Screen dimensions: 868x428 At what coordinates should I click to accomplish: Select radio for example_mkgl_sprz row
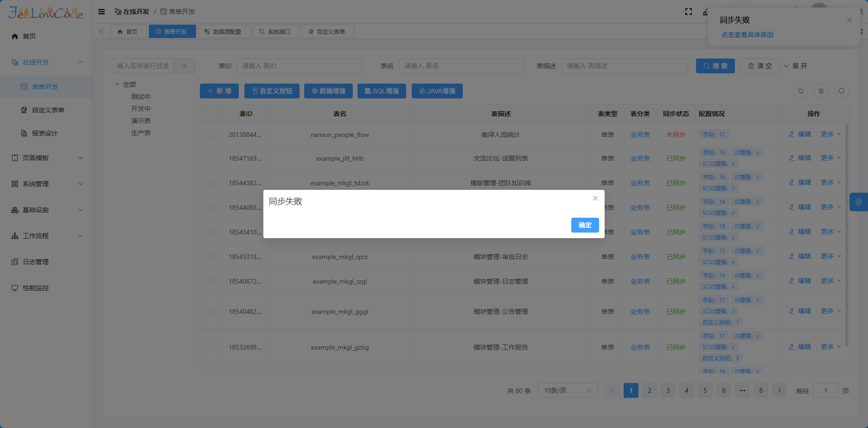[211, 257]
